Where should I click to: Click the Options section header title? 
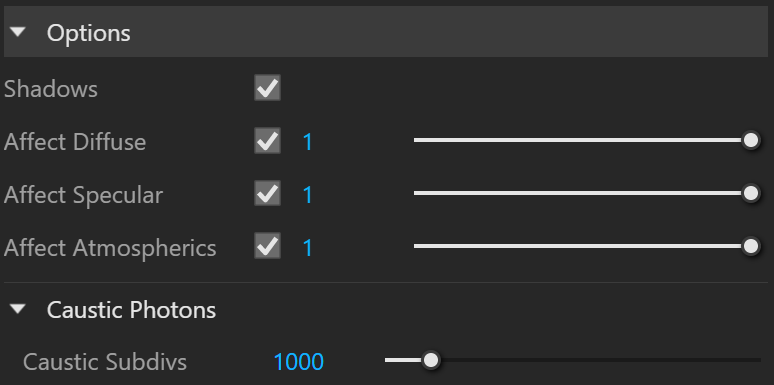pos(89,33)
